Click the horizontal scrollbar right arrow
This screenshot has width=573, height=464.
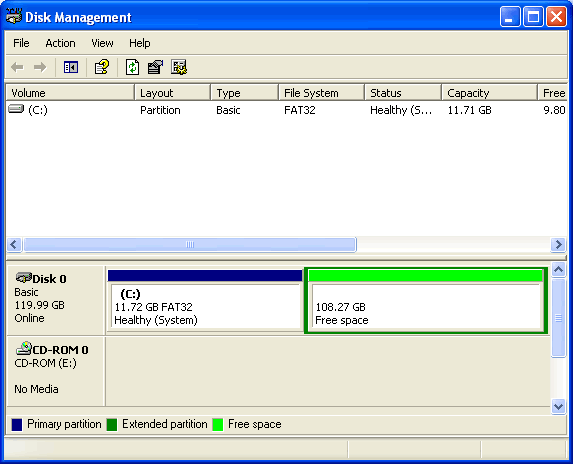tap(558, 244)
